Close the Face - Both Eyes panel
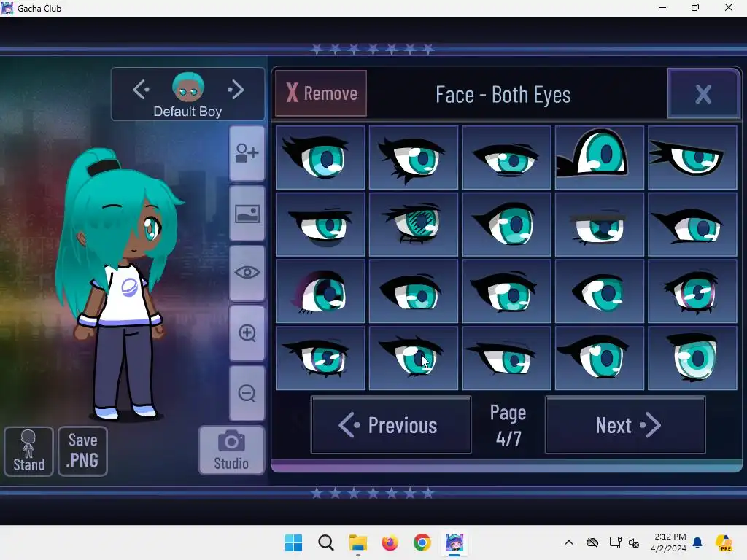 click(704, 94)
